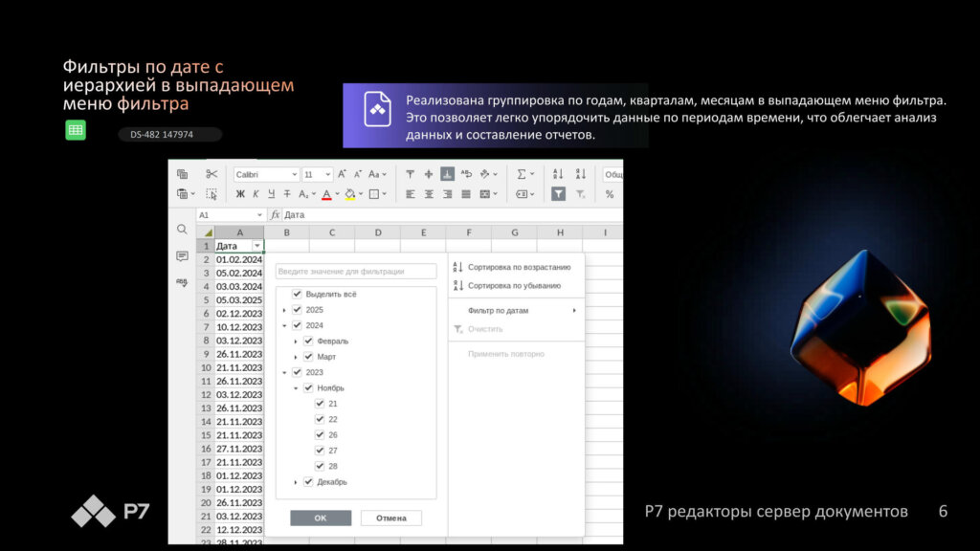980x551 pixels.
Task: Apply strikethrough text formatting
Action: tap(287, 194)
